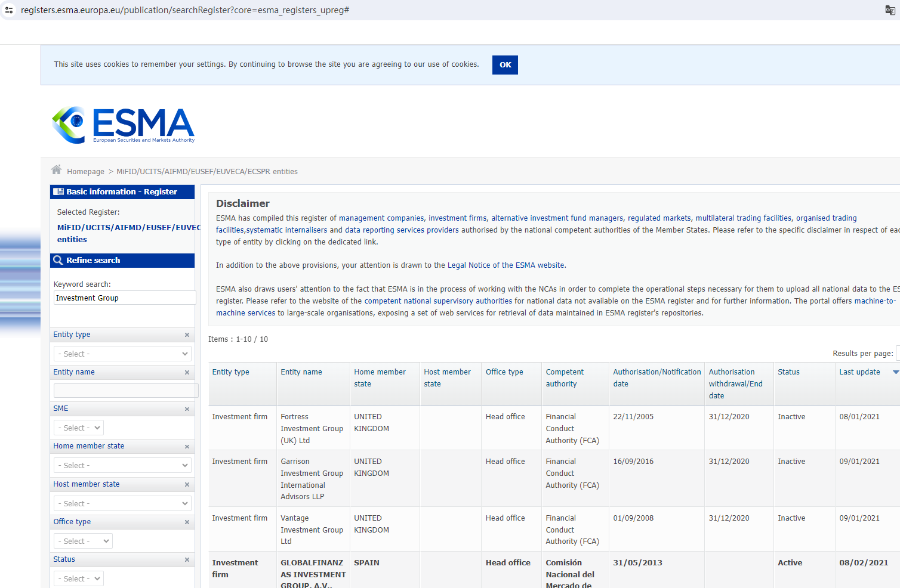Click the ESMA logo
Screen dimensions: 900x588
point(124,125)
